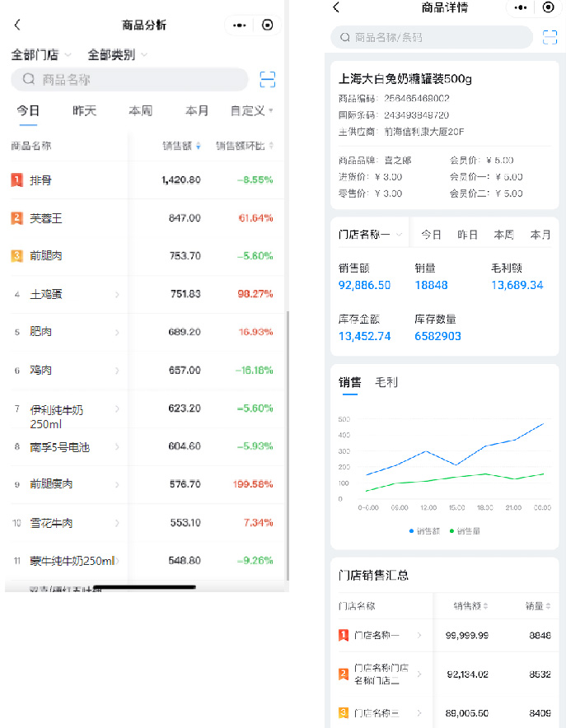Screen dimensions: 566x728
Task: Select 本月 period in 商品详情
Action: (x=540, y=235)
